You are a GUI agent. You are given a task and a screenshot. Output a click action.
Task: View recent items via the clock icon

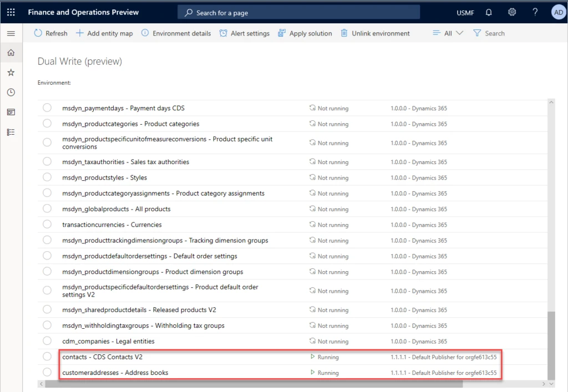point(11,92)
